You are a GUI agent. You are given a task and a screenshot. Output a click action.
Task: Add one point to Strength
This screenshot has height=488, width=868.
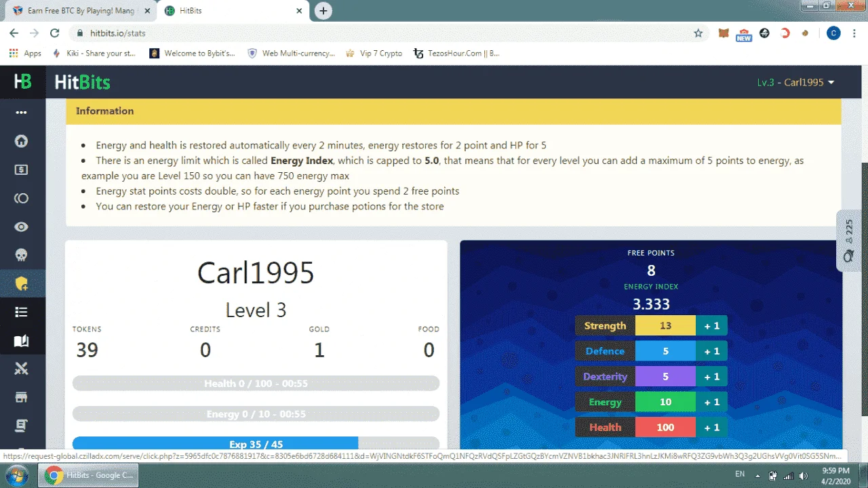(711, 325)
